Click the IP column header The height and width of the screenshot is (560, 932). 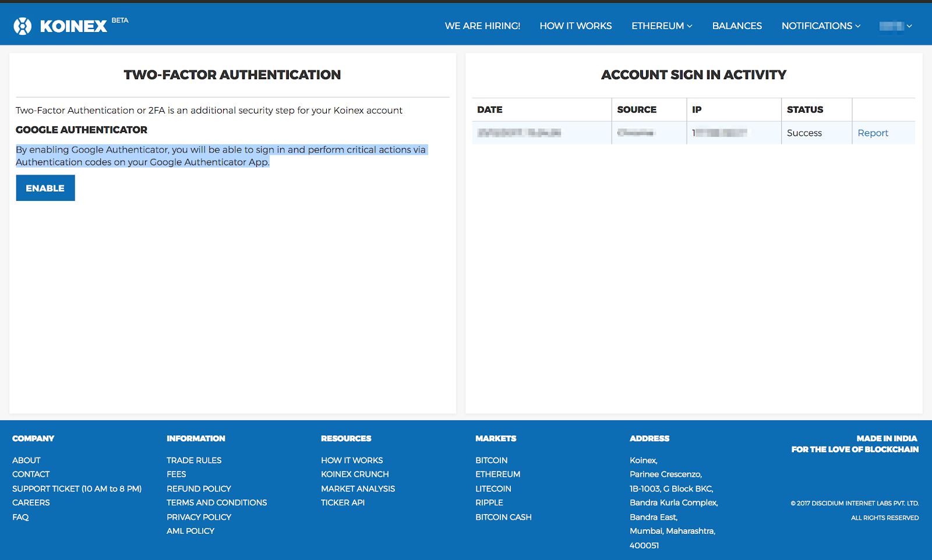[x=697, y=110]
